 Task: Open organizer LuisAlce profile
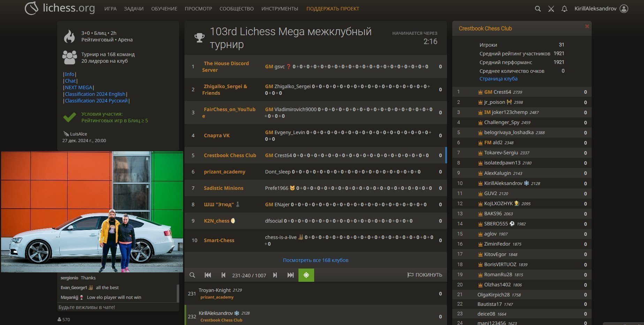click(x=78, y=134)
